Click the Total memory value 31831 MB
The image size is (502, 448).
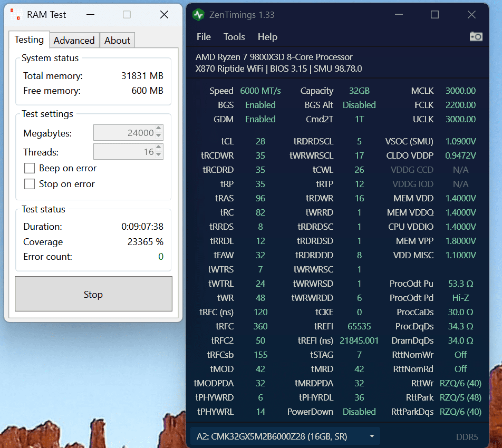pyautogui.click(x=142, y=76)
